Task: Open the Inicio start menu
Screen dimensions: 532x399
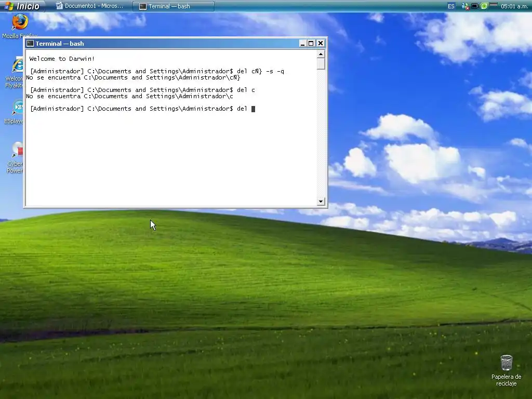Action: (22, 6)
